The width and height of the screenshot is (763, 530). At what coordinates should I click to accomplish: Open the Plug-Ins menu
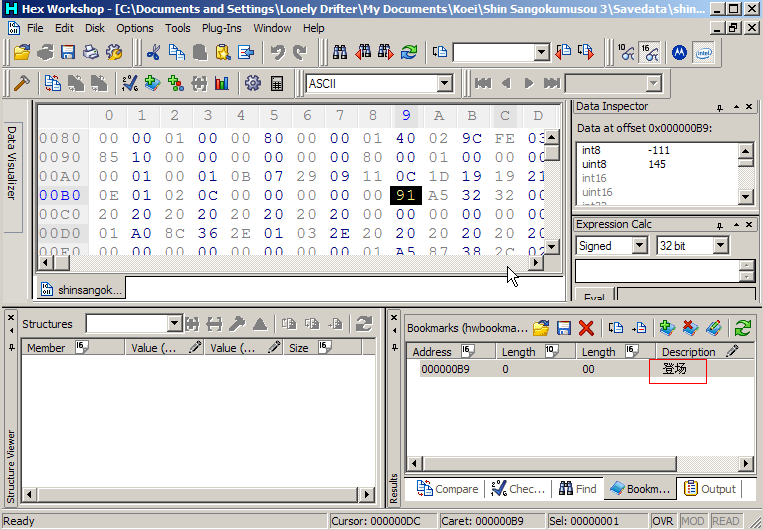coord(221,28)
